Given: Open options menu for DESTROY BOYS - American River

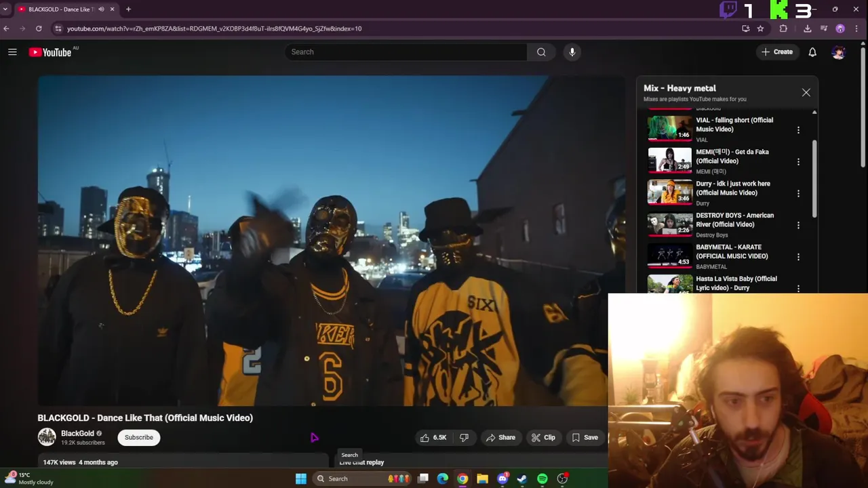Looking at the screenshot, I should [x=798, y=225].
